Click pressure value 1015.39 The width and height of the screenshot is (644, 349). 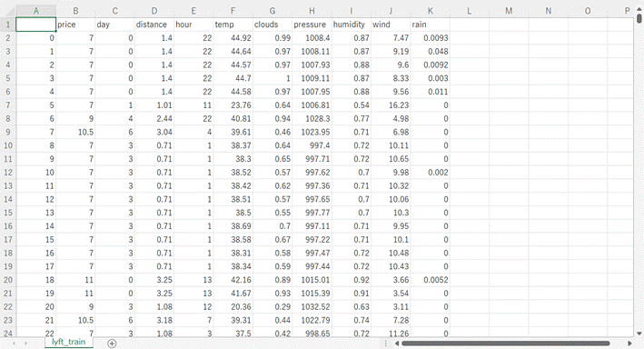tap(312, 294)
